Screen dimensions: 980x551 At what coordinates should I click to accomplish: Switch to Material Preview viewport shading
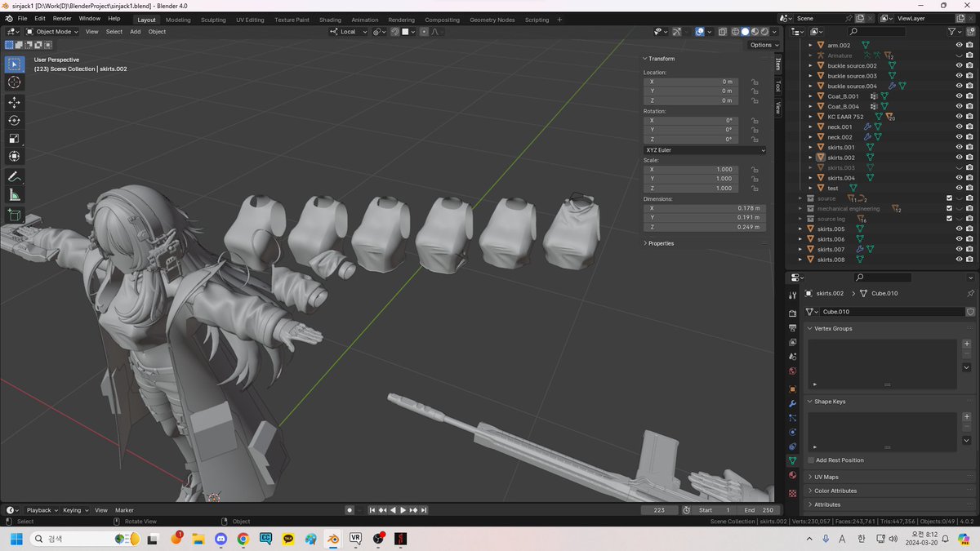click(x=755, y=32)
